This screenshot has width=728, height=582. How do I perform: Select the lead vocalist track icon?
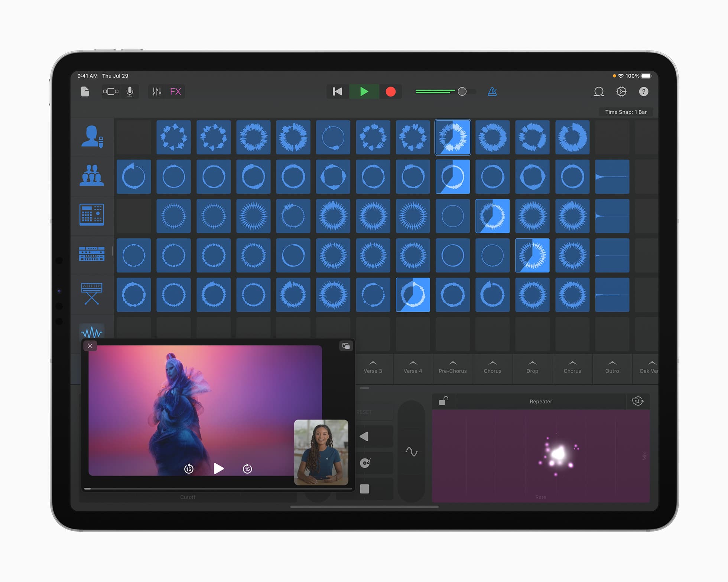click(92, 137)
